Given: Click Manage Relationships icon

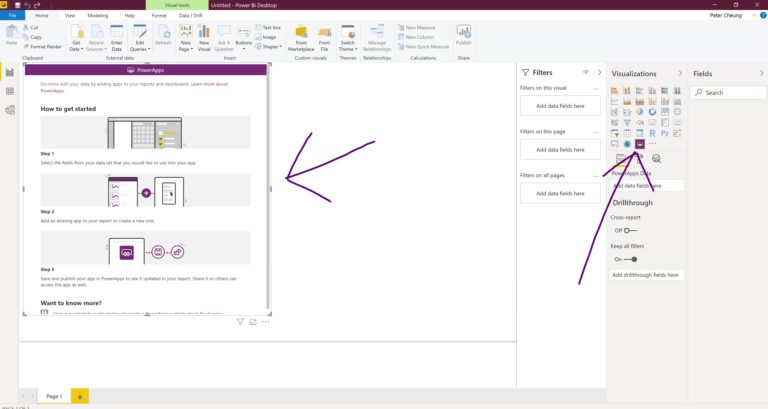Looking at the screenshot, I should tap(377, 38).
